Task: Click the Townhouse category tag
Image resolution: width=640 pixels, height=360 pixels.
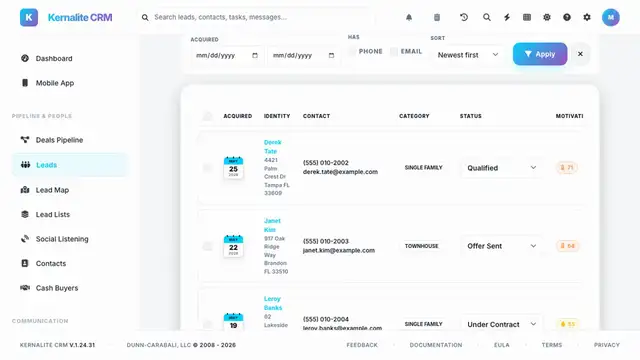Action: tap(422, 246)
